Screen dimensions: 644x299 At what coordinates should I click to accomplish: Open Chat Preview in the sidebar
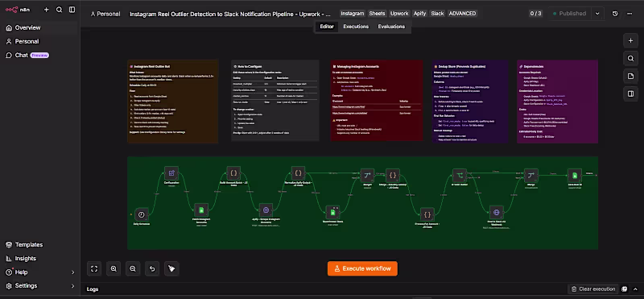(39, 55)
